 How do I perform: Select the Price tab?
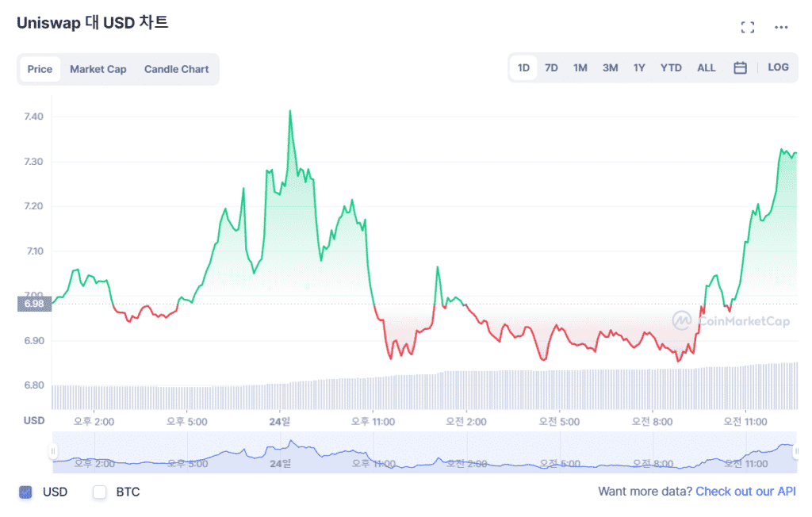point(40,69)
